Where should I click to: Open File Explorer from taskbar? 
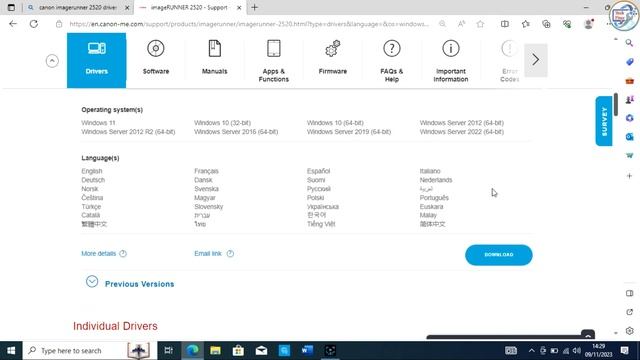tap(215, 351)
